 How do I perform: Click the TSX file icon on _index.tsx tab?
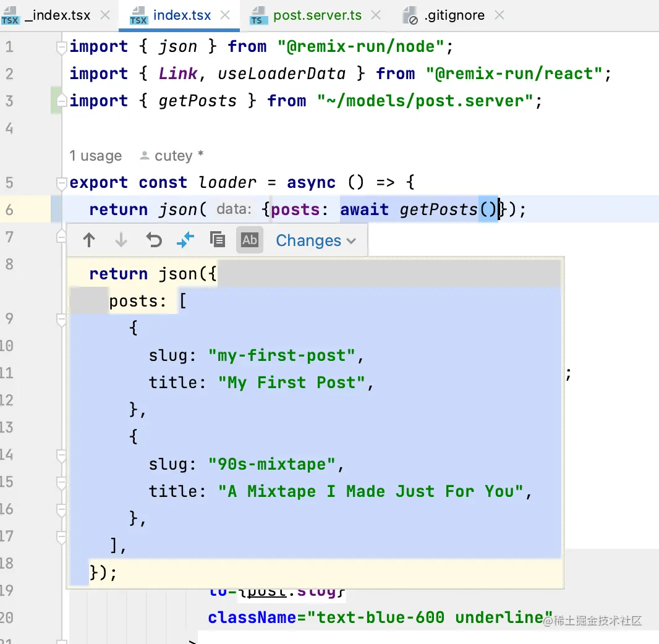[10, 16]
